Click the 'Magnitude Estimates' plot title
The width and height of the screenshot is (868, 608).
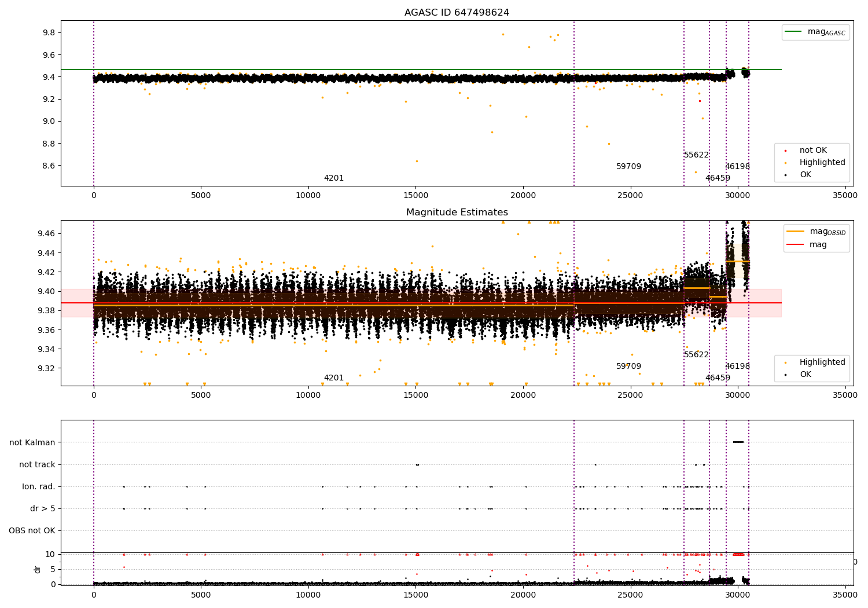tap(457, 213)
